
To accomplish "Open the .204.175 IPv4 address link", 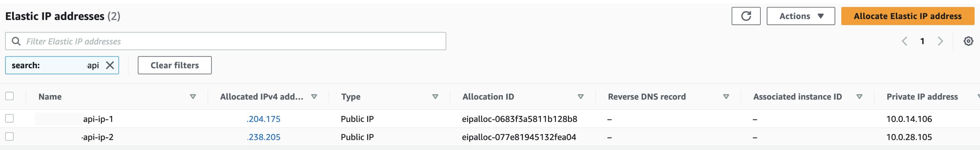I will click(x=263, y=119).
